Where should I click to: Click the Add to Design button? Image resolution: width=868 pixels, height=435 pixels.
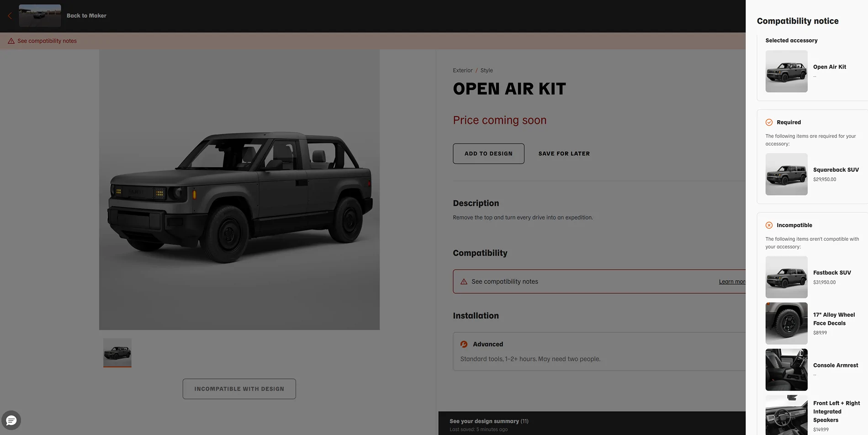488,154
